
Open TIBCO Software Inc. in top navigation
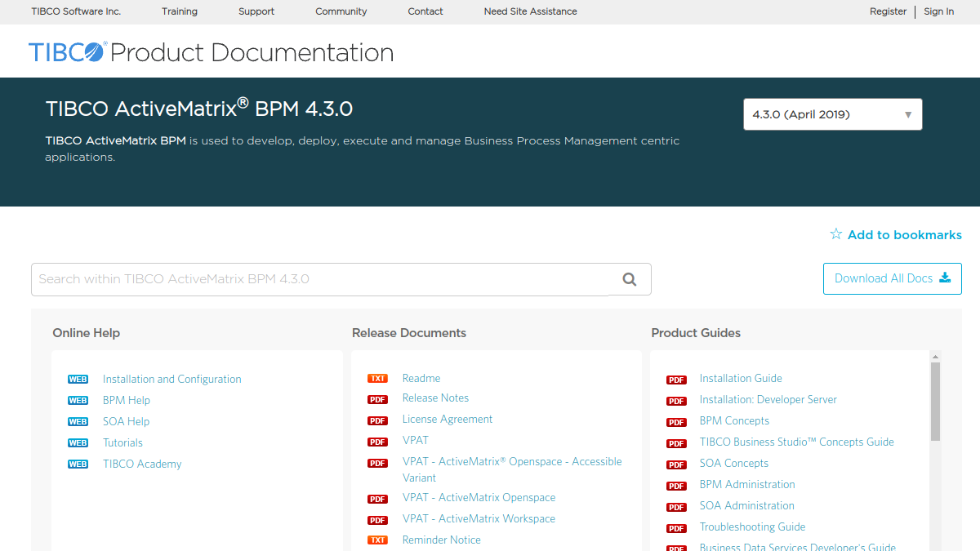76,11
